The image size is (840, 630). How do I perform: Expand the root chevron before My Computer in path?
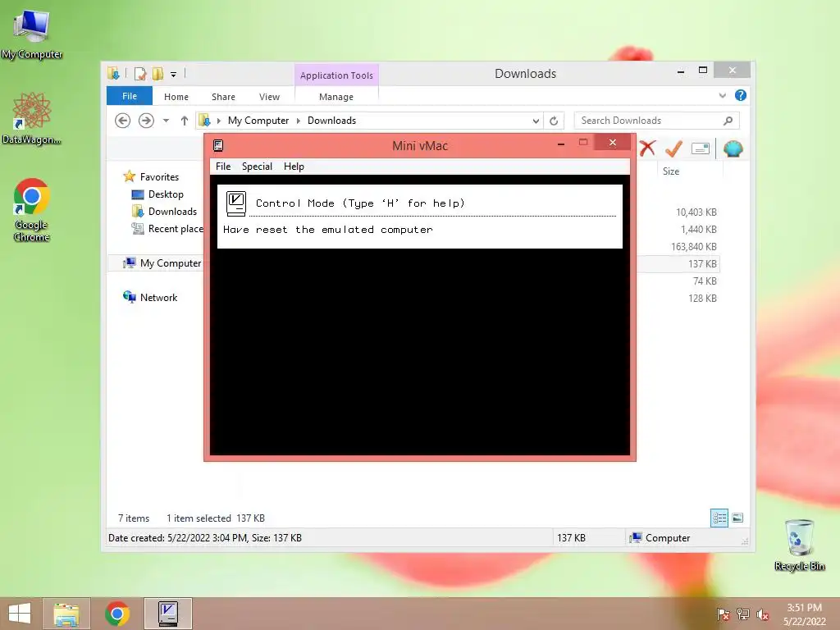[x=218, y=121]
